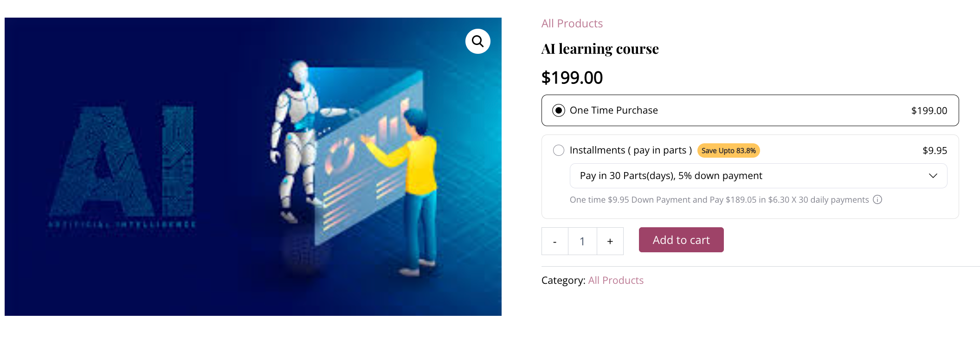This screenshot has height=352, width=980.
Task: Select the One Time Purchase radio button
Action: point(558,110)
